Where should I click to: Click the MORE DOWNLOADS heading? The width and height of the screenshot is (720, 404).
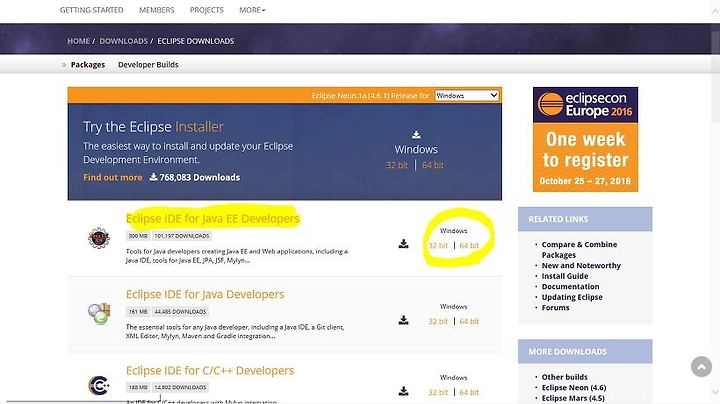pyautogui.click(x=568, y=352)
